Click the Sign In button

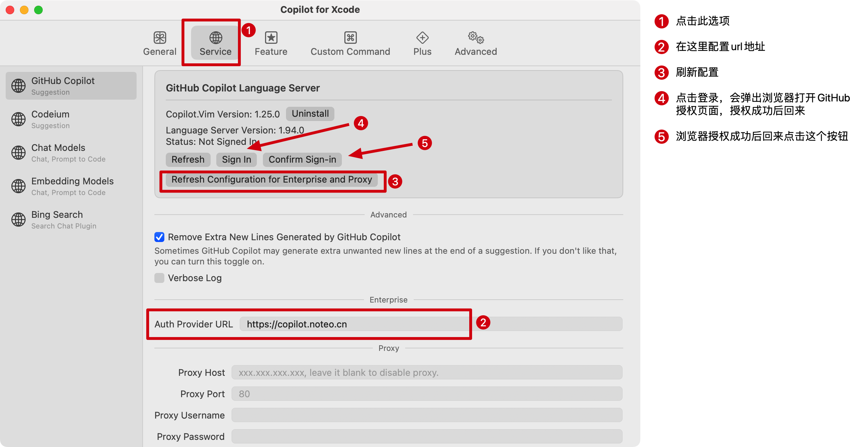pyautogui.click(x=236, y=159)
